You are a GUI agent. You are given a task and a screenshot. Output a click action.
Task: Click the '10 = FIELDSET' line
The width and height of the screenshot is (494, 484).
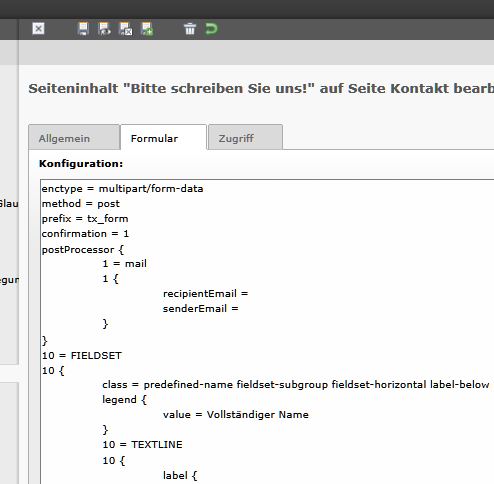pyautogui.click(x=82, y=356)
